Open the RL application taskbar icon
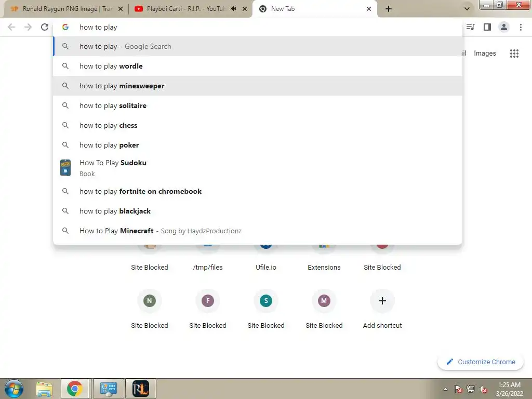532x399 pixels. coord(141,389)
